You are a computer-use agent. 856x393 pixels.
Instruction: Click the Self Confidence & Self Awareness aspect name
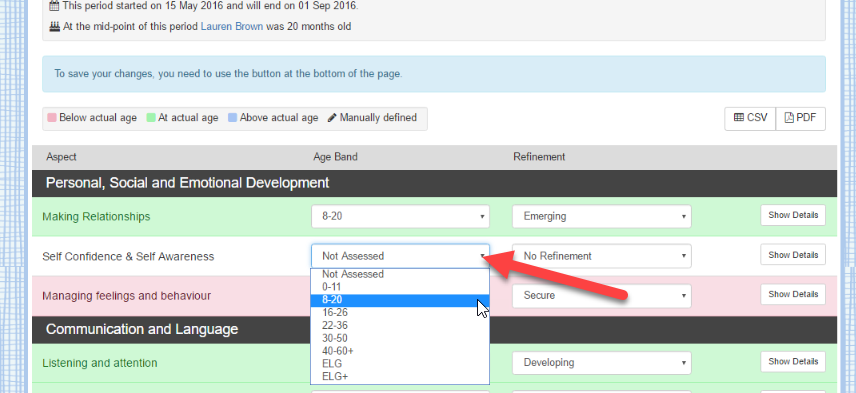(x=128, y=256)
